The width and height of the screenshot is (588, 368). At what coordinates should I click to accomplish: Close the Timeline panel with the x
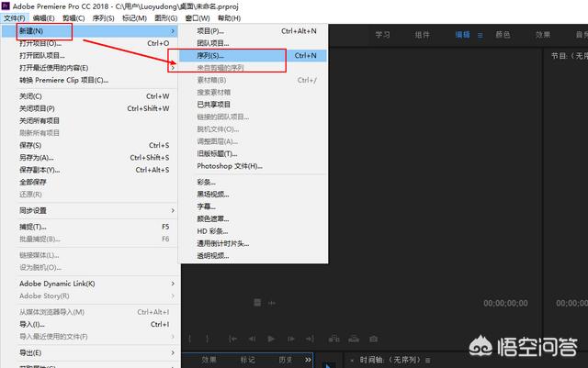[x=352, y=360]
